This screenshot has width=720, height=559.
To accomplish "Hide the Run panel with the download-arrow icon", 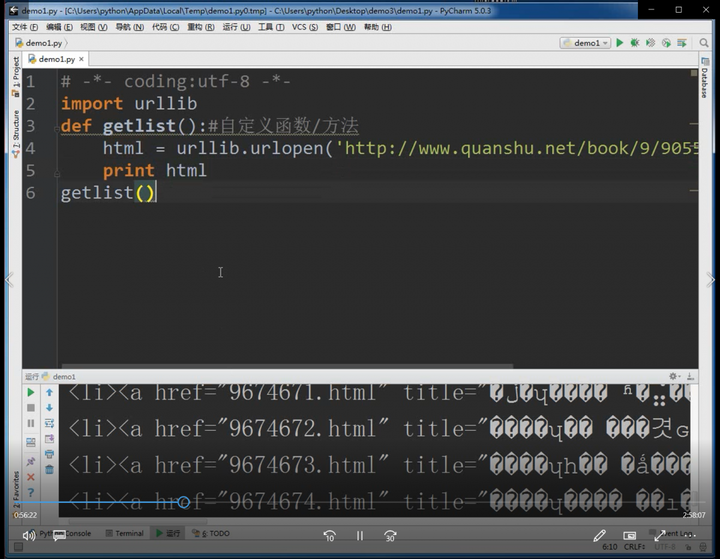I will point(690,376).
